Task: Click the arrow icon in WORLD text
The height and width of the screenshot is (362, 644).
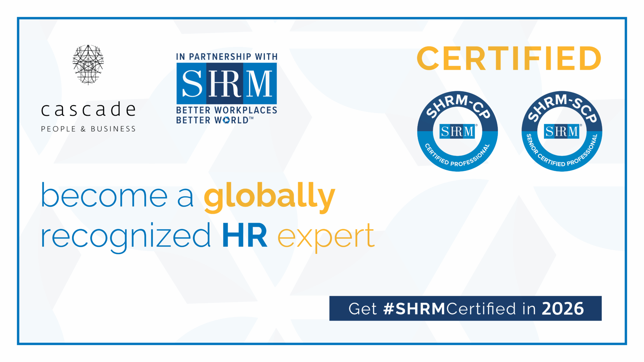Action: tap(226, 120)
